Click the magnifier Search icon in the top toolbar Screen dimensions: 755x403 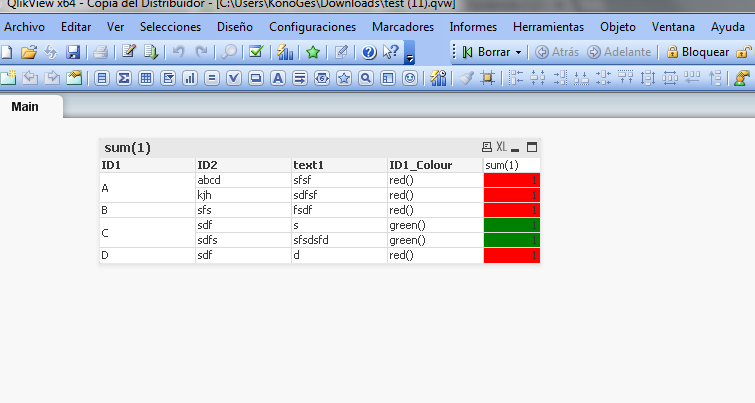[229, 52]
